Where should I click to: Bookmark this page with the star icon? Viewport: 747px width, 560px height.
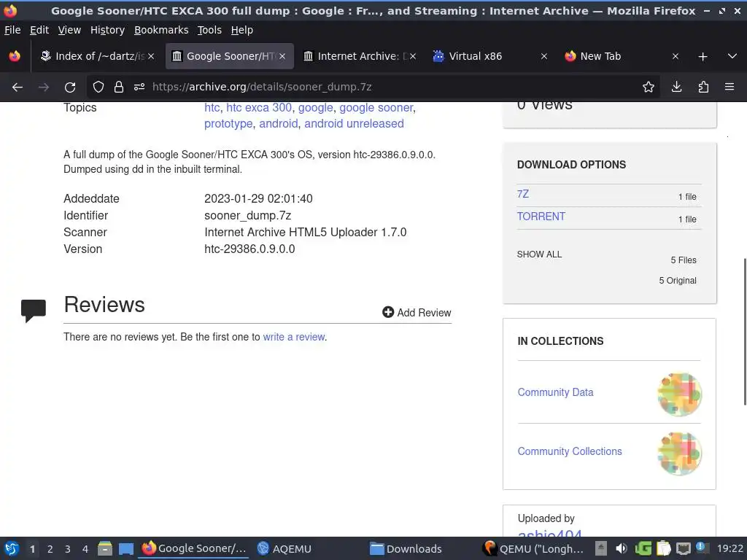(649, 87)
